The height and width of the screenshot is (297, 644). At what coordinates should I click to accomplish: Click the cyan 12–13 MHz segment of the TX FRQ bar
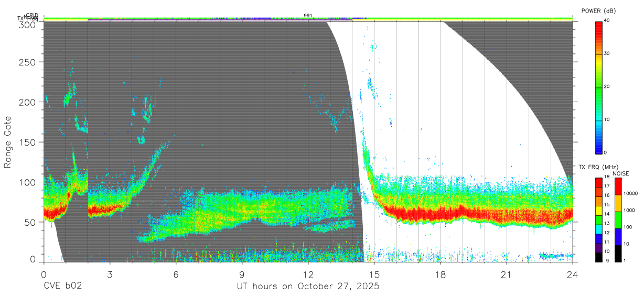click(x=598, y=229)
